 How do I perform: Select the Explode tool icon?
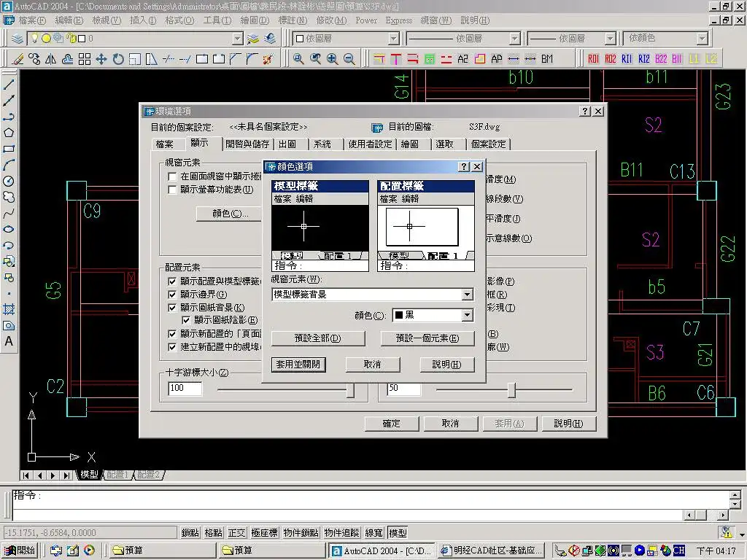268,59
